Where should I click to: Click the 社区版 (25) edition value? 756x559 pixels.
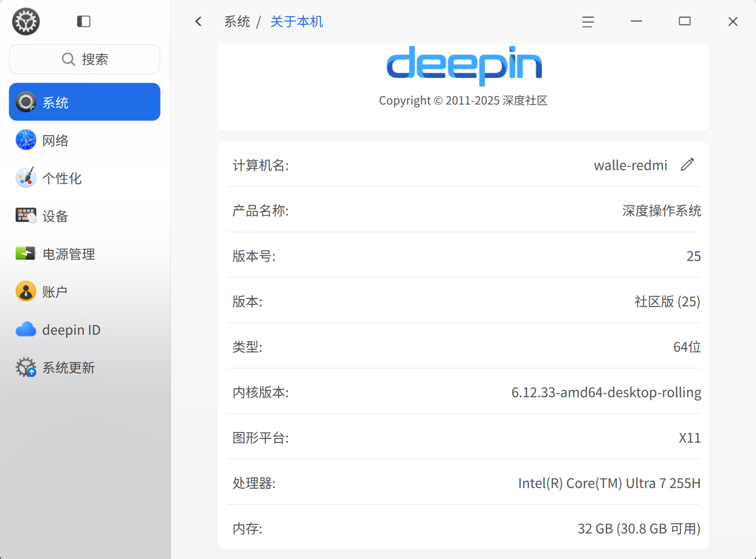tap(667, 301)
